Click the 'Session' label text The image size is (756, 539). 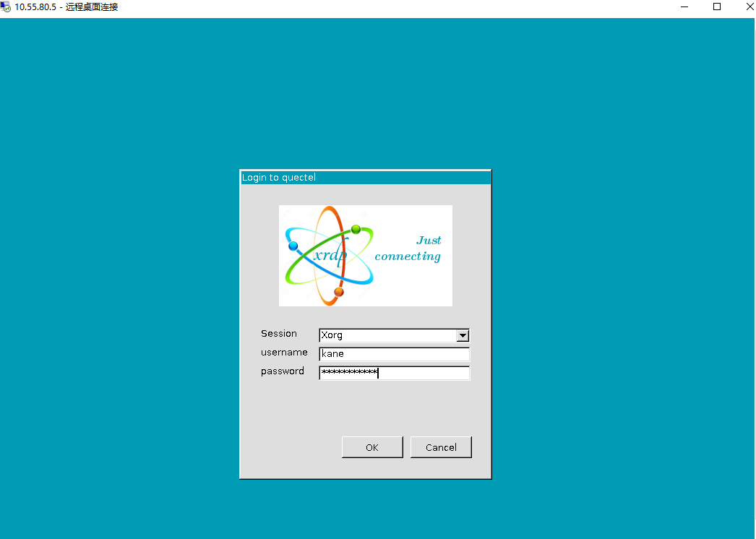[x=279, y=334]
